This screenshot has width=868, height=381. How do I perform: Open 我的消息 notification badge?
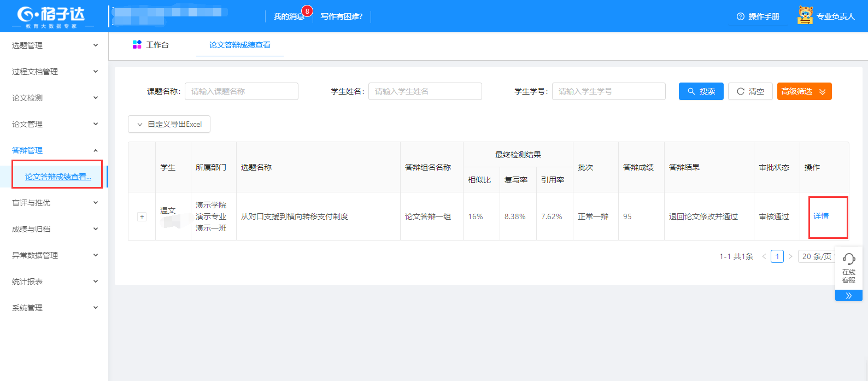(x=307, y=11)
